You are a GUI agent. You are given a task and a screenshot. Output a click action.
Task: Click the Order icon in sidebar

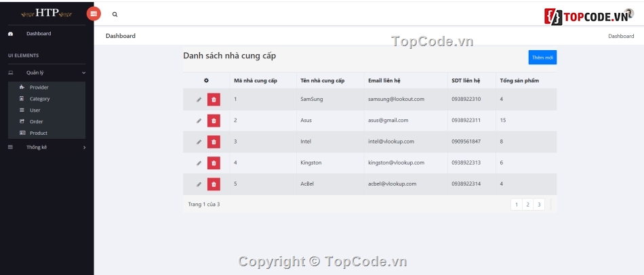(22, 121)
